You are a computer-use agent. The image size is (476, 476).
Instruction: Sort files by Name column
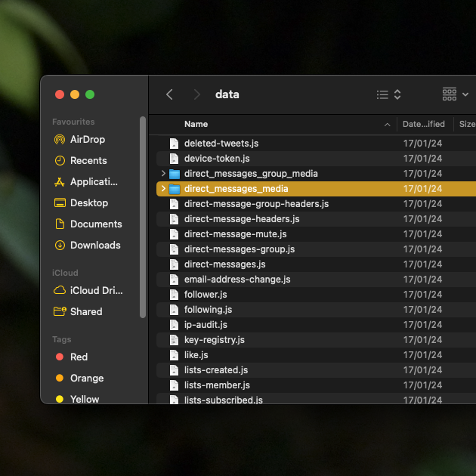196,124
